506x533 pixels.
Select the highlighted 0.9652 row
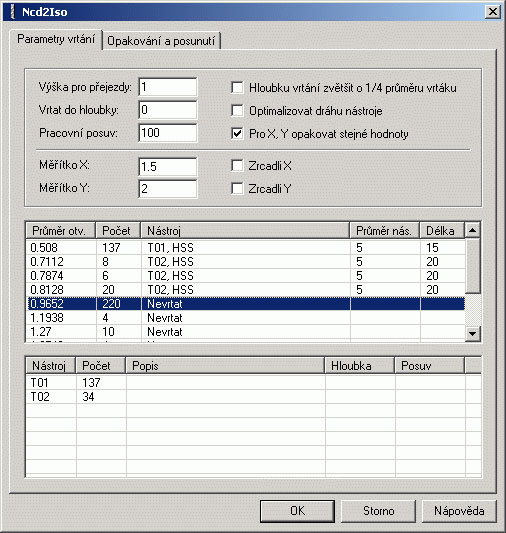pyautogui.click(x=246, y=304)
